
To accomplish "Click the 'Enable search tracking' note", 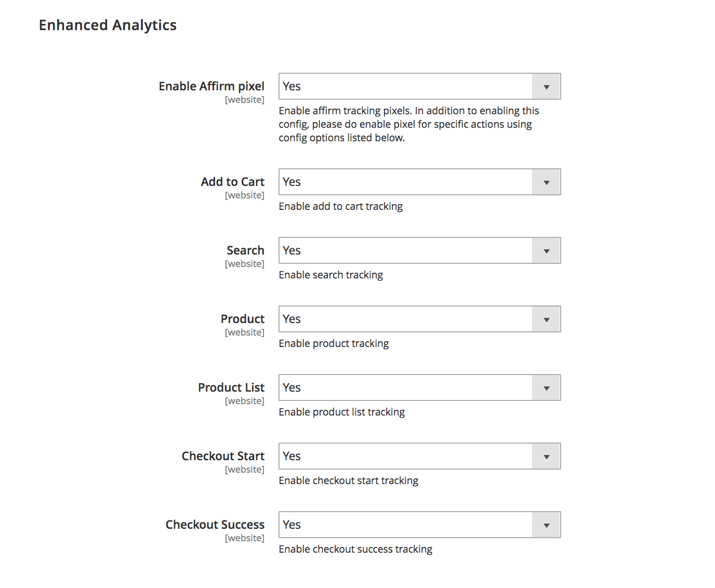I will tap(331, 275).
